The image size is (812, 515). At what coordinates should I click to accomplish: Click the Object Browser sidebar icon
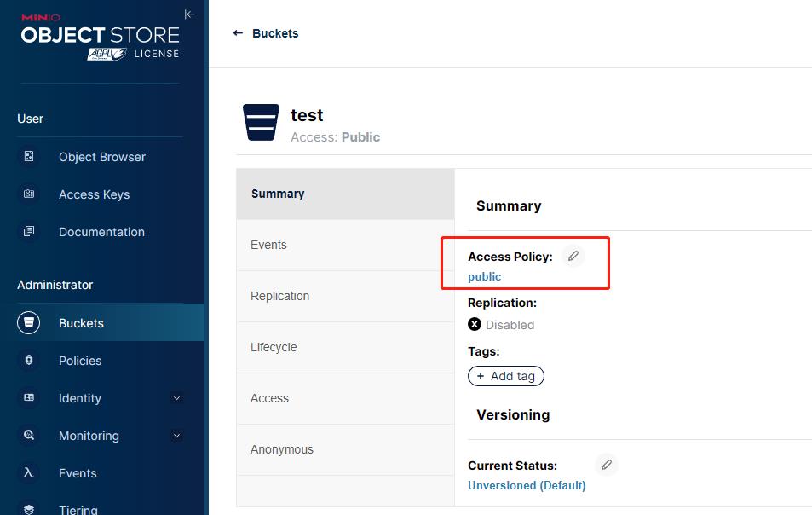tap(29, 157)
